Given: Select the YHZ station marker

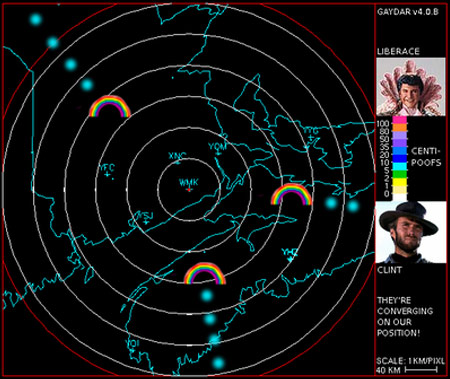Looking at the screenshot, I should [290, 255].
